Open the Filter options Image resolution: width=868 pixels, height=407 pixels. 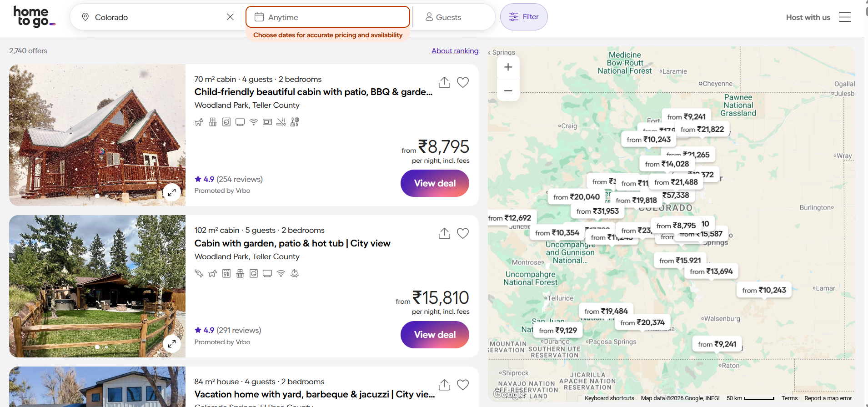(x=524, y=17)
